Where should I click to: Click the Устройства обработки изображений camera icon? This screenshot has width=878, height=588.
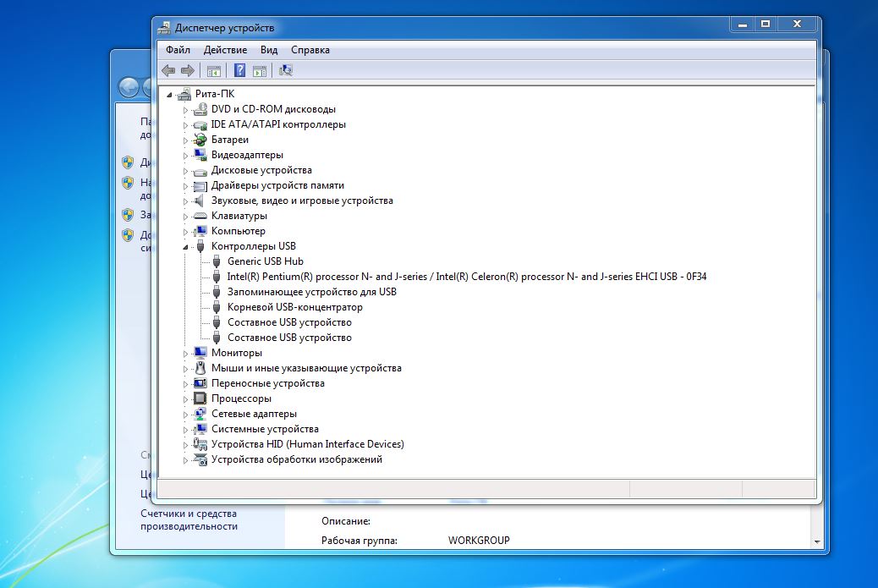[x=200, y=459]
